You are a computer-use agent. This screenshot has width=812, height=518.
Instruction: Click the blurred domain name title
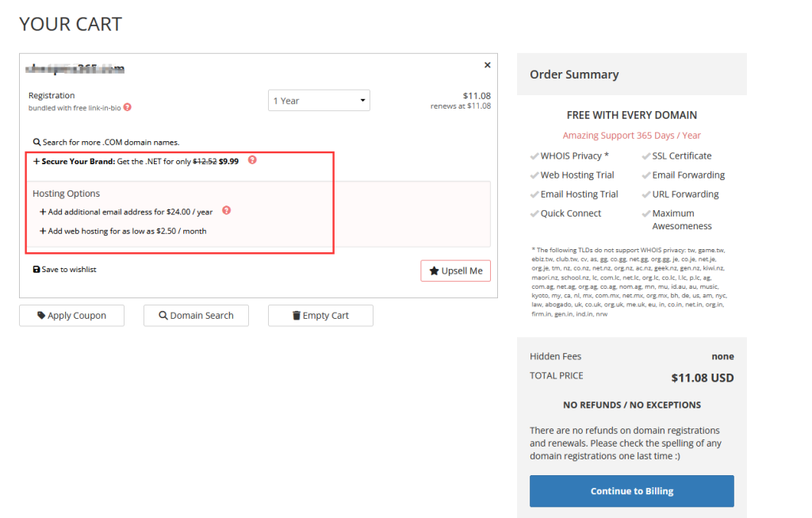click(x=76, y=70)
